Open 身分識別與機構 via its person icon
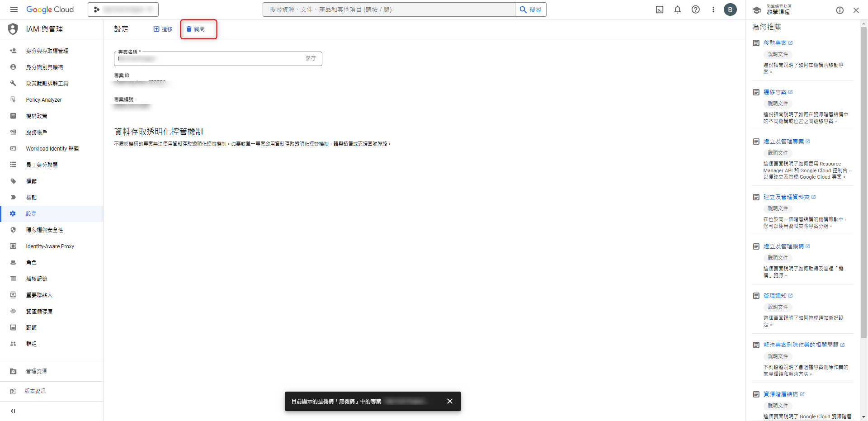The width and height of the screenshot is (868, 421). (13, 67)
